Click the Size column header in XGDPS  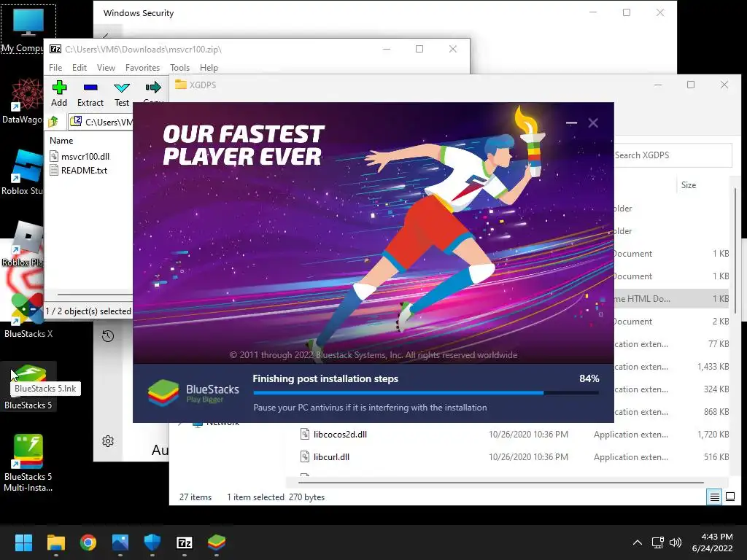(689, 185)
